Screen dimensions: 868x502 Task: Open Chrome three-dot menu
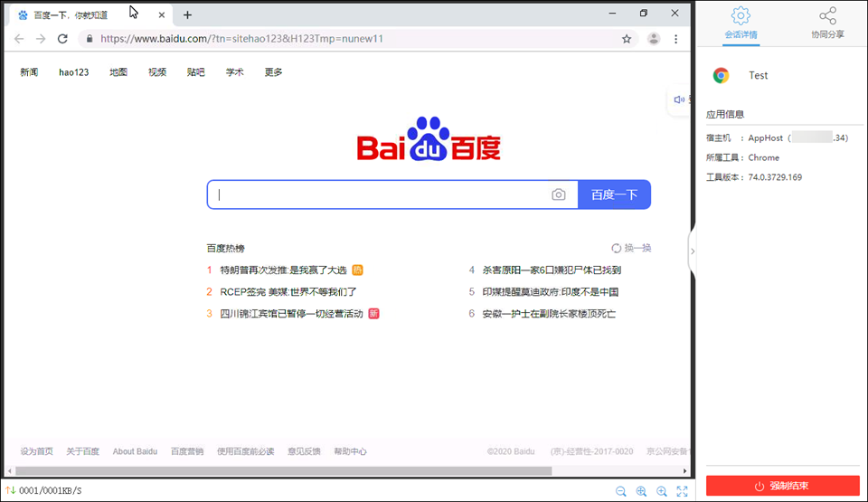[676, 39]
